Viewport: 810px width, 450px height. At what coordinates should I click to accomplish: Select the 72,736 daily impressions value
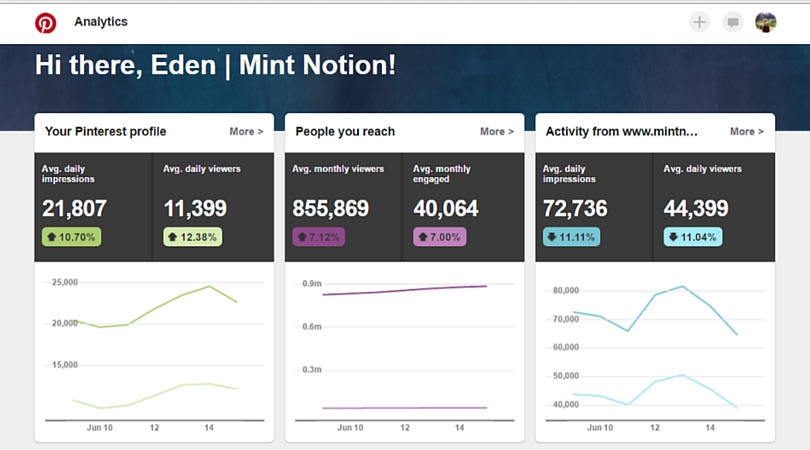(x=575, y=209)
